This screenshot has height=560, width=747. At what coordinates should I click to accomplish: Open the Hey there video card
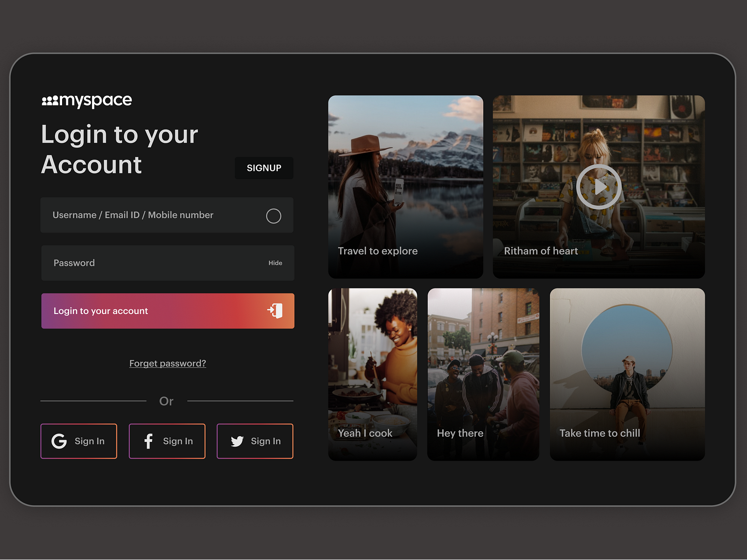point(483,373)
